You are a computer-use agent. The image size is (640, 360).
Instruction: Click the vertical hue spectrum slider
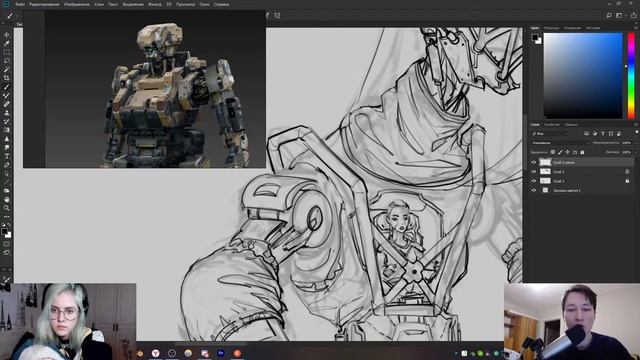coord(631,76)
